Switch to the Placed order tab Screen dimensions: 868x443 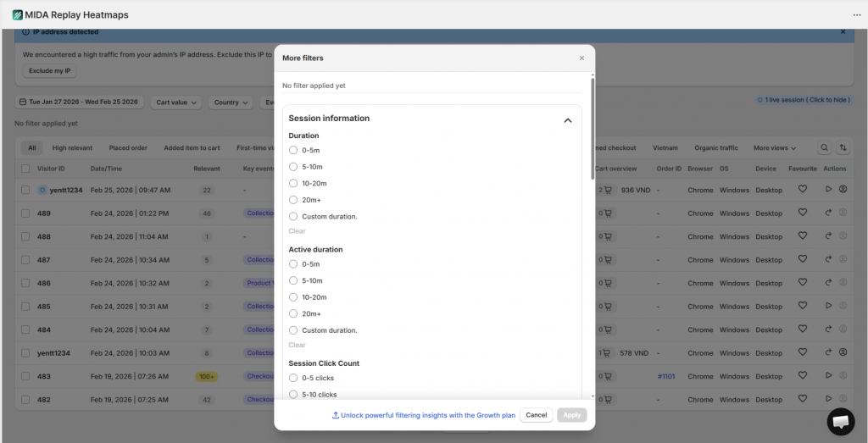(x=128, y=148)
